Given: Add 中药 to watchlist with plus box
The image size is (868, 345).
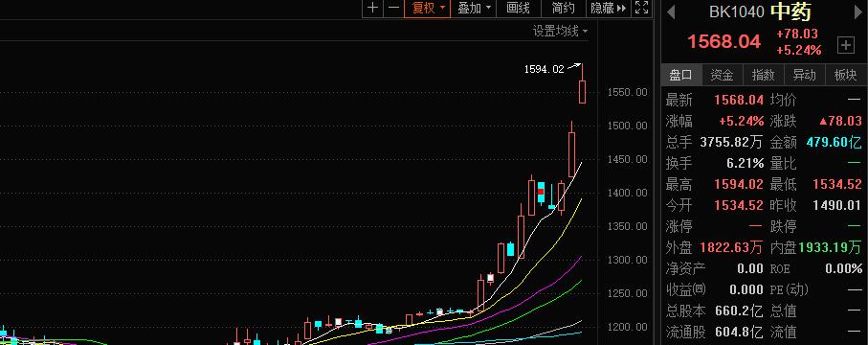Looking at the screenshot, I should [x=845, y=45].
